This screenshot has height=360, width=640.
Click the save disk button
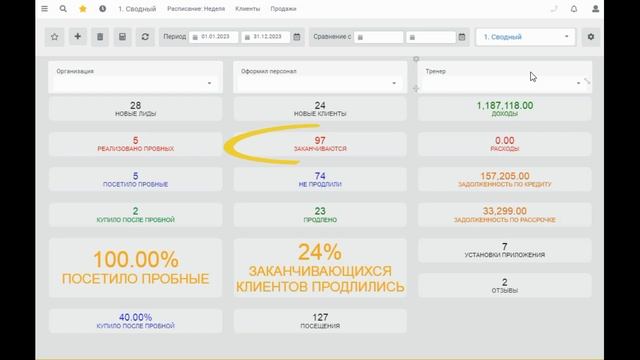click(122, 37)
